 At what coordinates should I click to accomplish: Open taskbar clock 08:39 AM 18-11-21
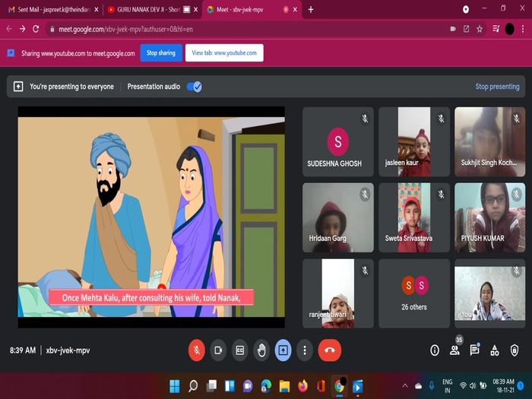(x=503, y=386)
